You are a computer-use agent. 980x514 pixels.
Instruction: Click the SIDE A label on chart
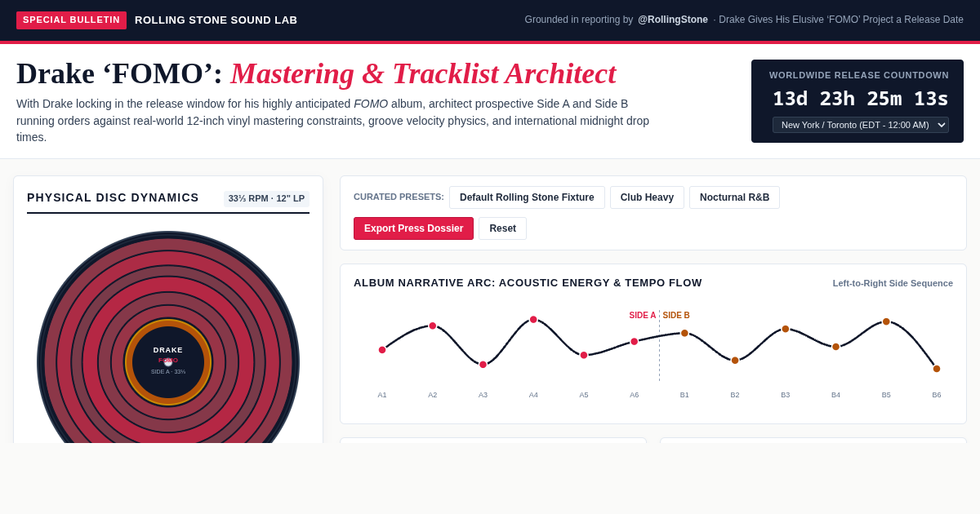coord(643,316)
